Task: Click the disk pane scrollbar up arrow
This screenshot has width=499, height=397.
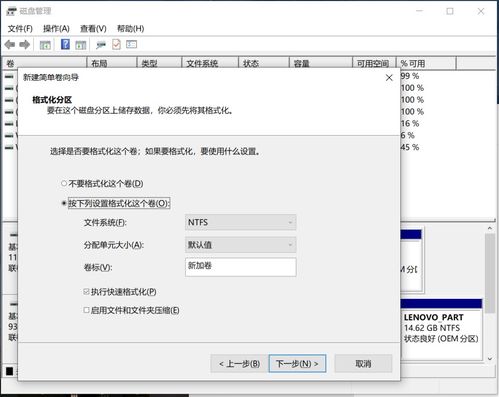Action: tap(490, 229)
